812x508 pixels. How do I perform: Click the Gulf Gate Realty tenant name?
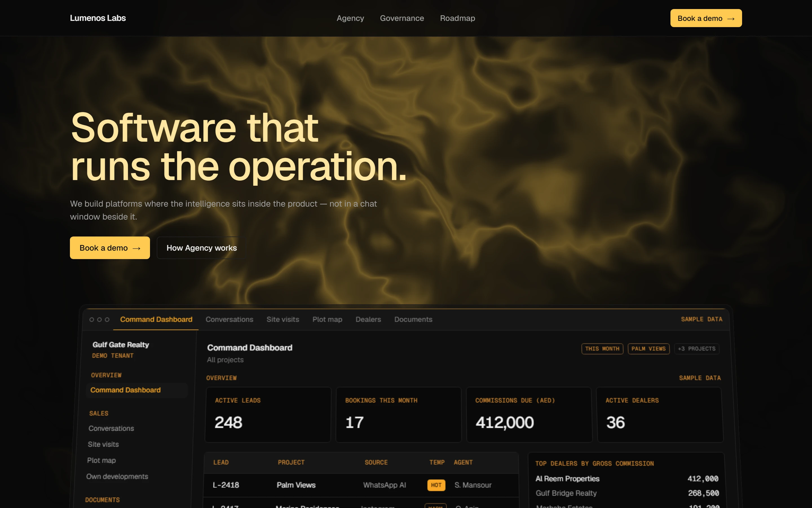click(x=121, y=345)
